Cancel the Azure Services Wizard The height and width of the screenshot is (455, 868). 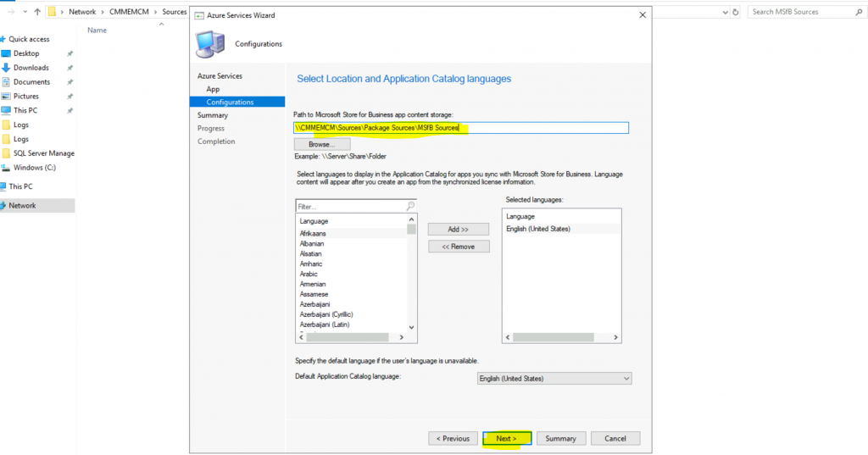click(615, 438)
